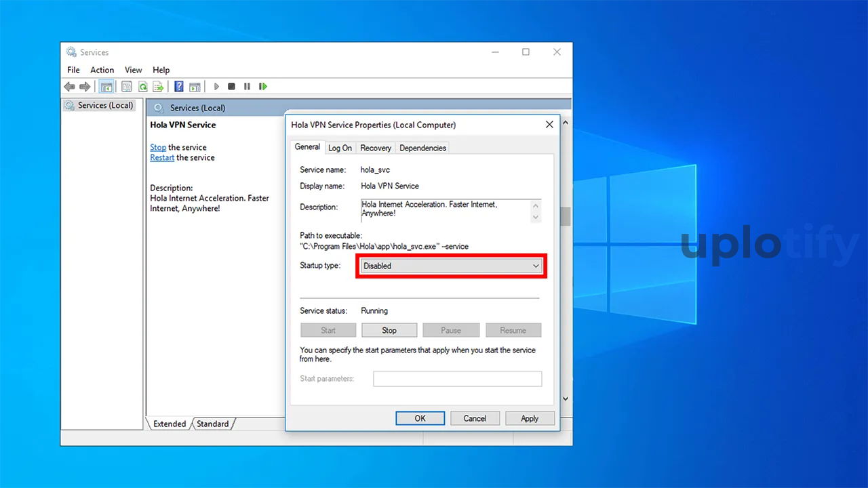The image size is (868, 488).
Task: Switch to the Extended view tab
Action: coord(170,424)
